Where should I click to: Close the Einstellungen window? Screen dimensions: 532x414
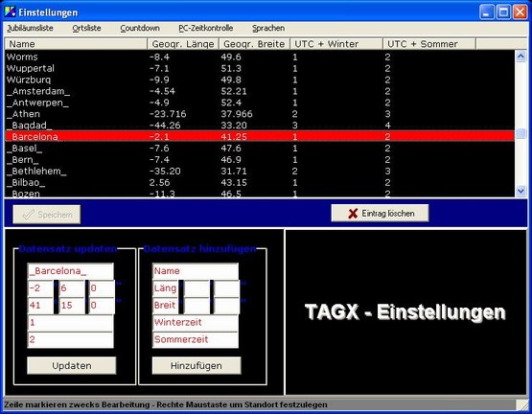click(520, 12)
